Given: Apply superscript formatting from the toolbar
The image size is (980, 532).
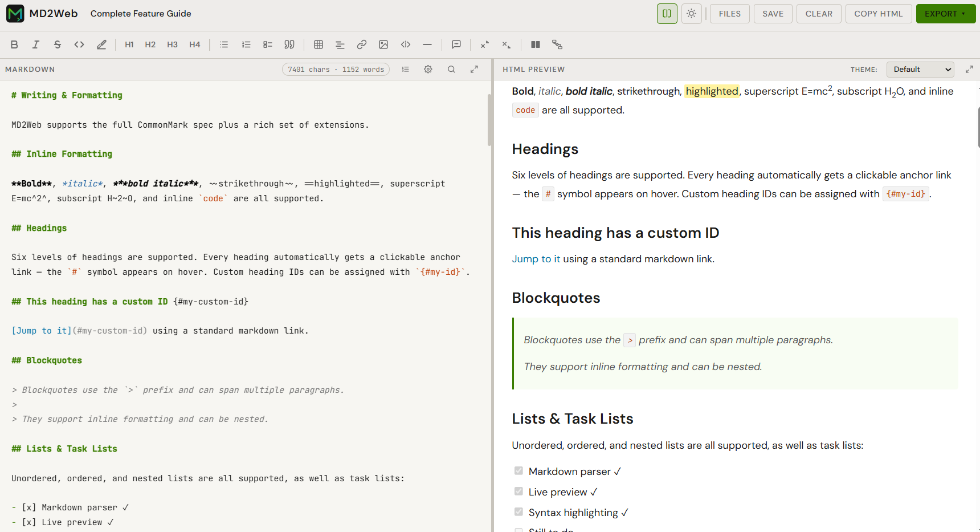Looking at the screenshot, I should tap(484, 44).
